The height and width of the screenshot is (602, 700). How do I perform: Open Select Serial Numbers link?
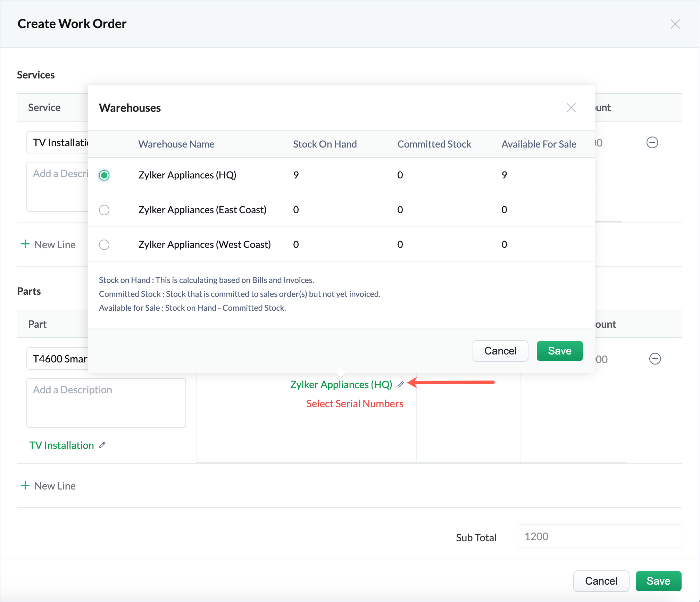(x=355, y=404)
